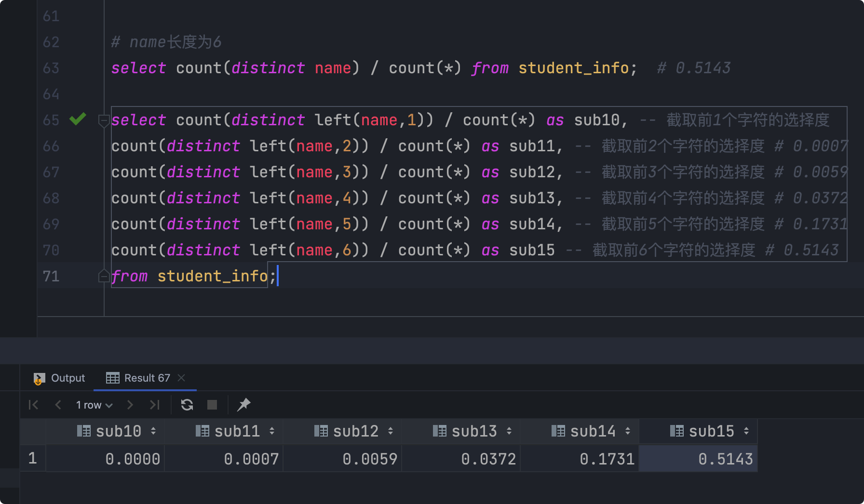Click the sub12 alias on line 67
Screen dimensions: 864x504
(x=532, y=172)
